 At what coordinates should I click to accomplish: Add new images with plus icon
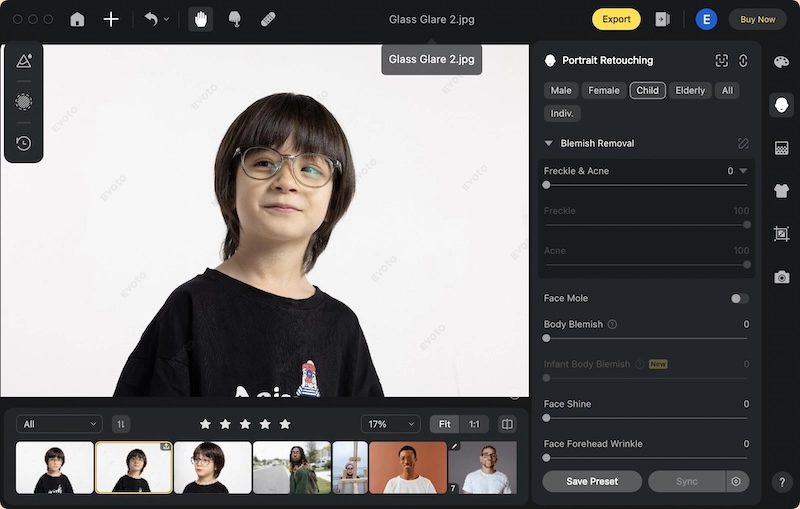click(111, 19)
